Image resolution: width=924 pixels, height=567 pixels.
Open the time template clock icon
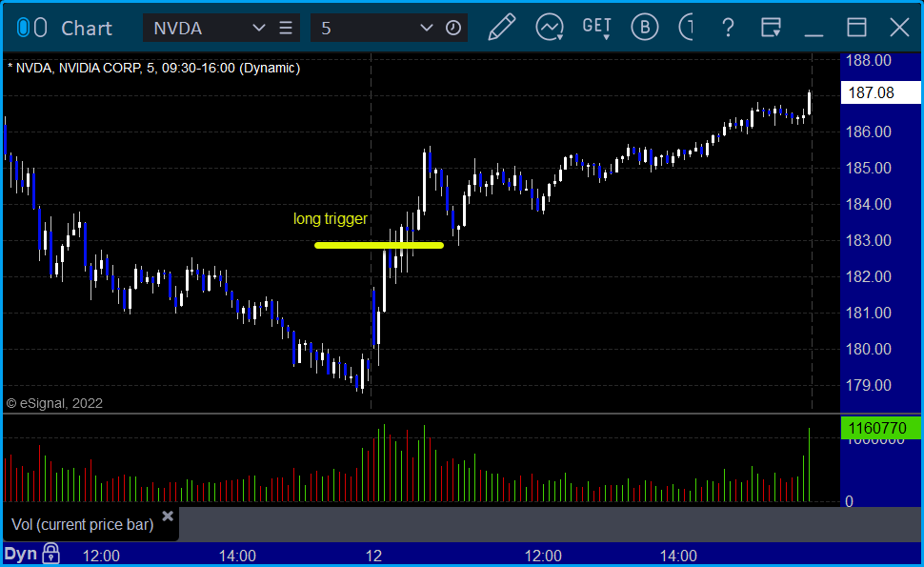[453, 28]
